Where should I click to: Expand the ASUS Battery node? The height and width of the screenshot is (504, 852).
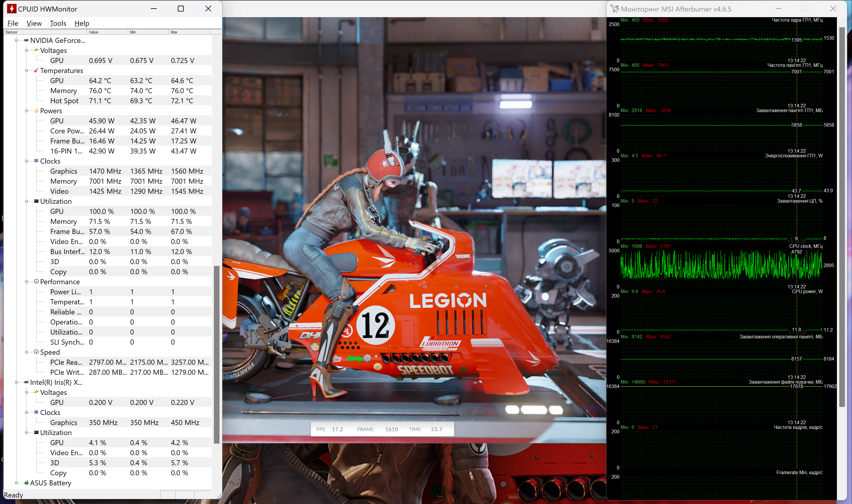click(16, 483)
